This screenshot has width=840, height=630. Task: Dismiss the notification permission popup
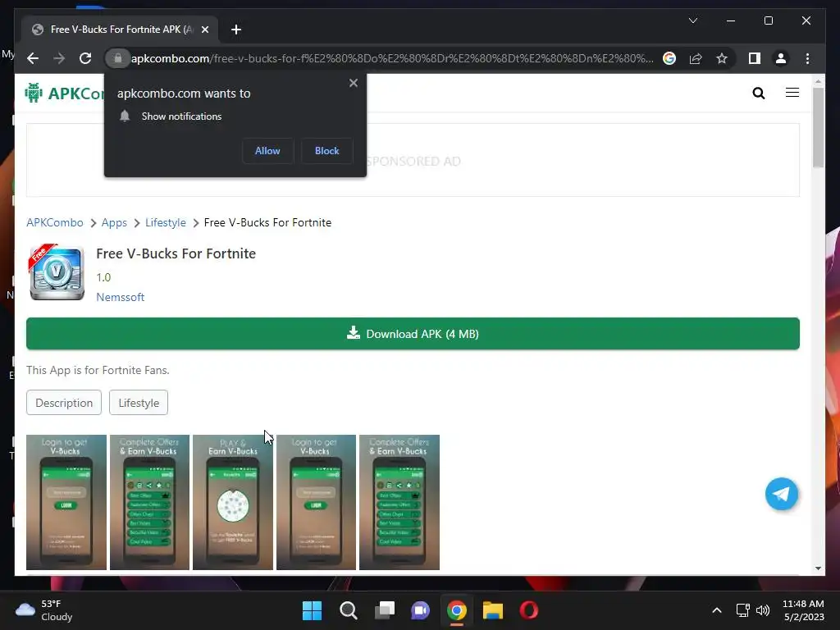point(353,83)
